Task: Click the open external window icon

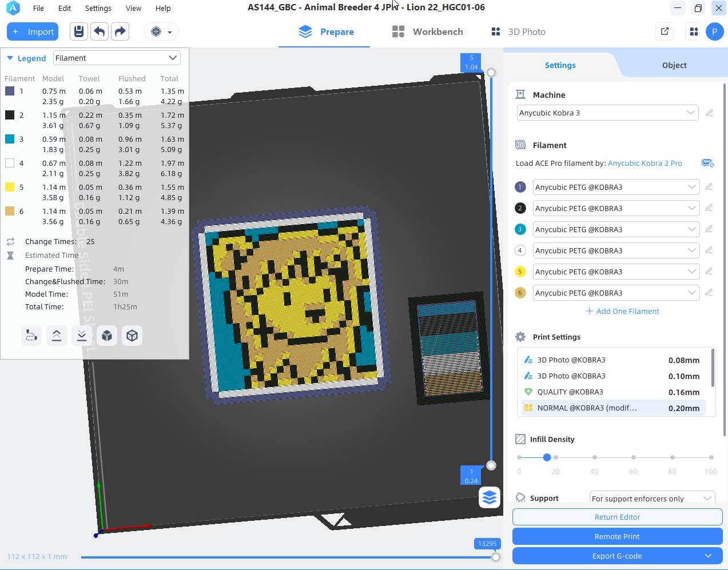Action: 665,31
